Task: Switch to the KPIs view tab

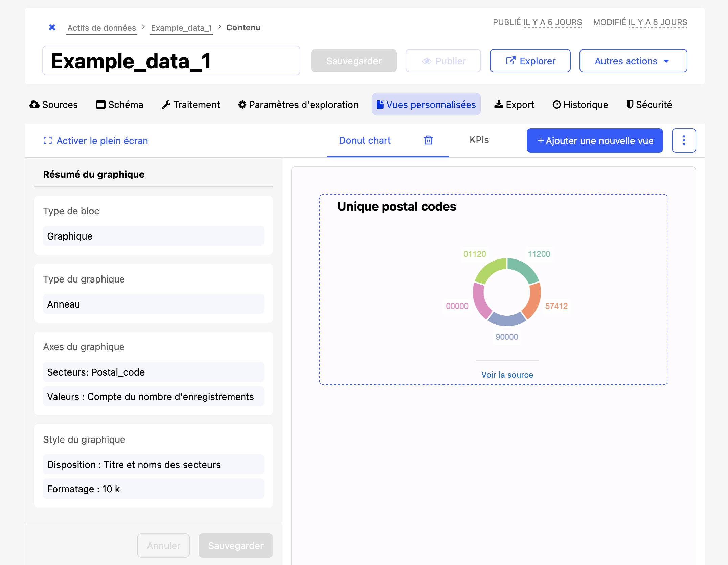Action: pyautogui.click(x=479, y=140)
